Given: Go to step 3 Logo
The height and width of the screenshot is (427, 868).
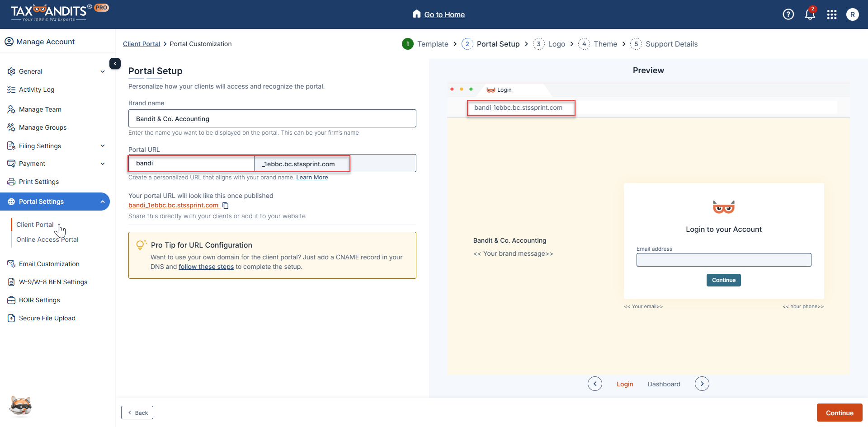Looking at the screenshot, I should click(x=549, y=44).
